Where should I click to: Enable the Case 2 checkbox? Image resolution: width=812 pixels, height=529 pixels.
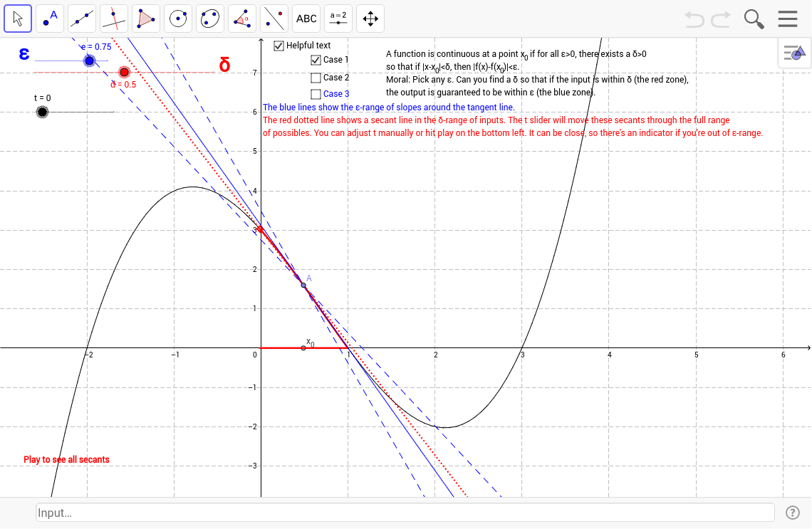click(316, 78)
